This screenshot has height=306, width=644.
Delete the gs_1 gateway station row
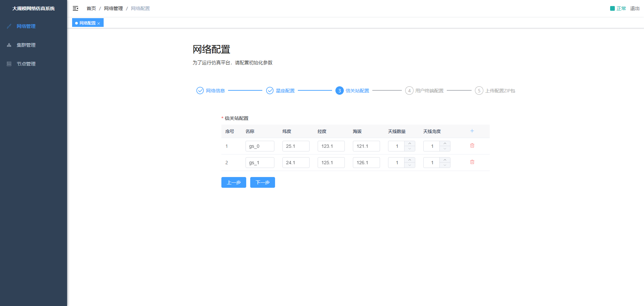click(x=472, y=162)
